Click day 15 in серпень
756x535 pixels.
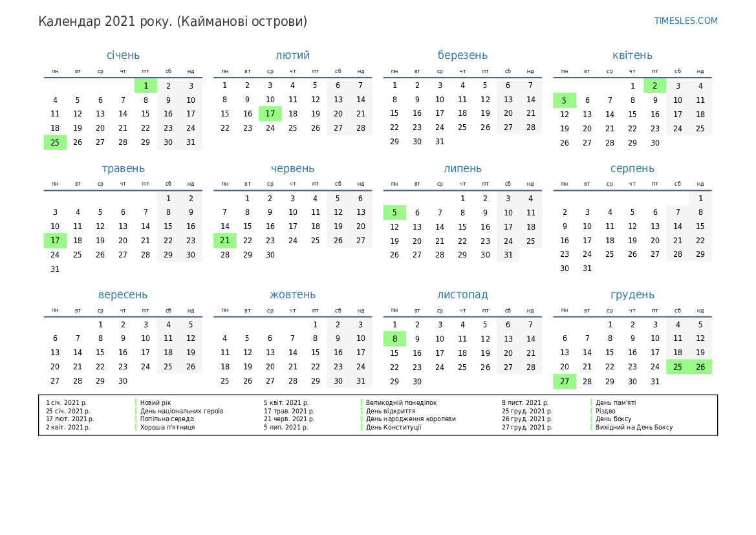pos(700,226)
